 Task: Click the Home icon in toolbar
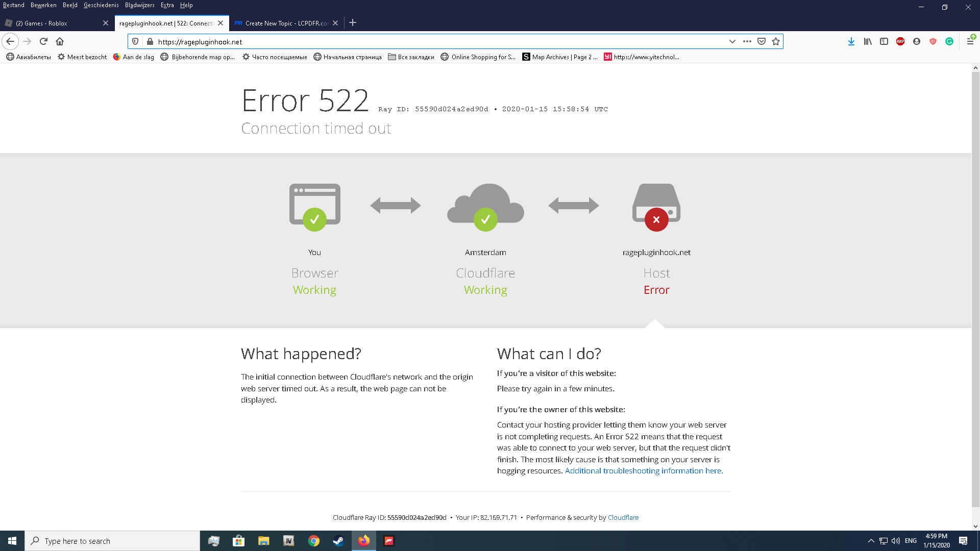(x=60, y=41)
